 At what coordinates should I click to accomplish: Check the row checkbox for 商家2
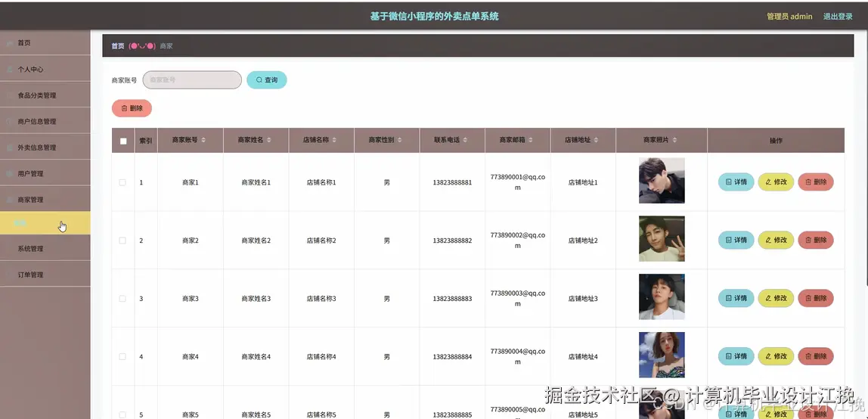click(x=123, y=241)
